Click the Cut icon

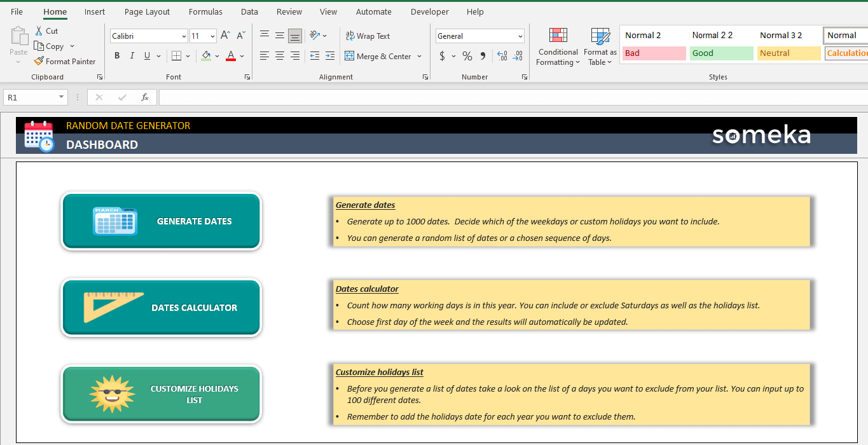[38, 31]
